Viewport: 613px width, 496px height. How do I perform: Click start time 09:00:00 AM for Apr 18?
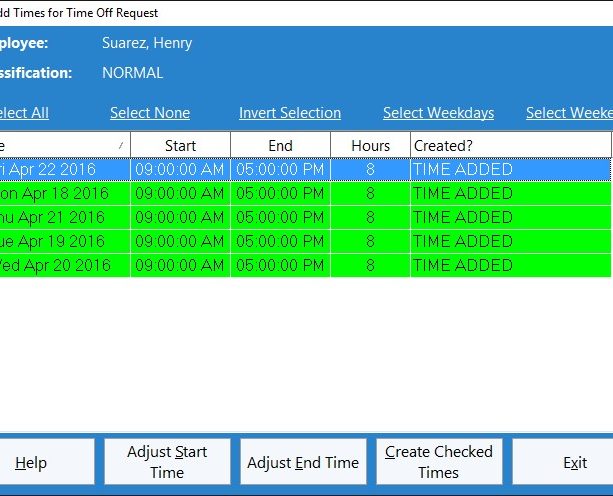(180, 193)
